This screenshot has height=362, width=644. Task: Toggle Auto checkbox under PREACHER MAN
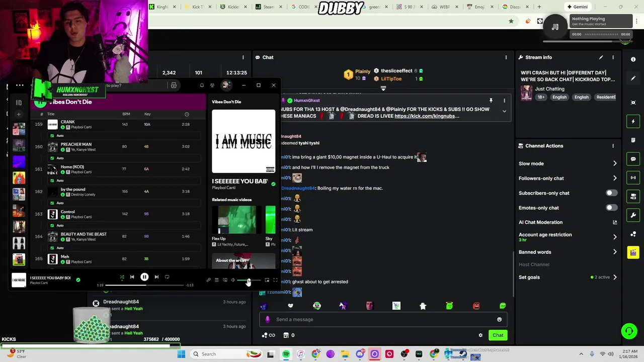click(x=52, y=158)
